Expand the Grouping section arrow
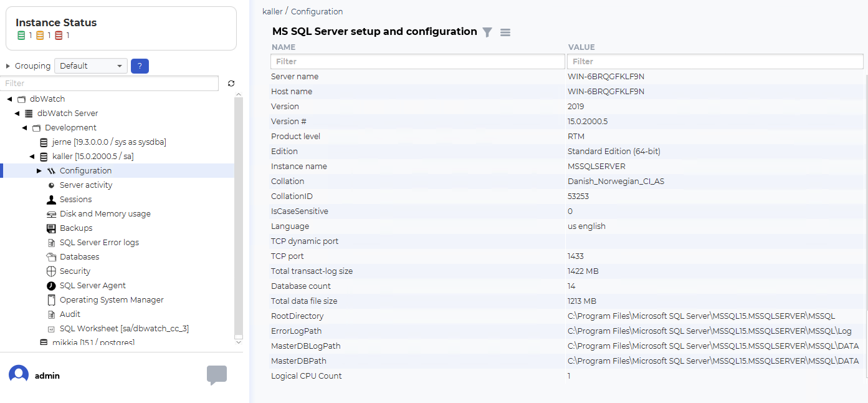This screenshot has width=868, height=403. coord(8,66)
